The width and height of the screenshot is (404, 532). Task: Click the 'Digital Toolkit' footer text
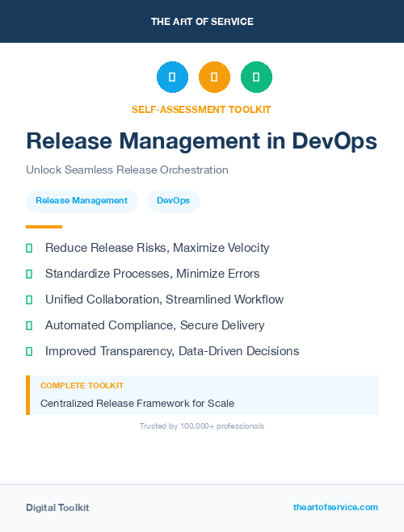57,508
